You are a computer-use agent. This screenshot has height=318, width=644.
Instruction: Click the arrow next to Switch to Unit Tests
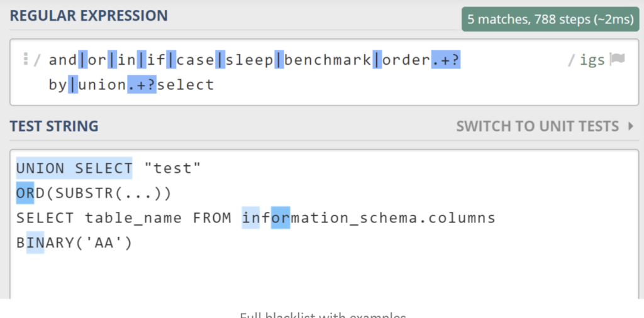click(631, 126)
